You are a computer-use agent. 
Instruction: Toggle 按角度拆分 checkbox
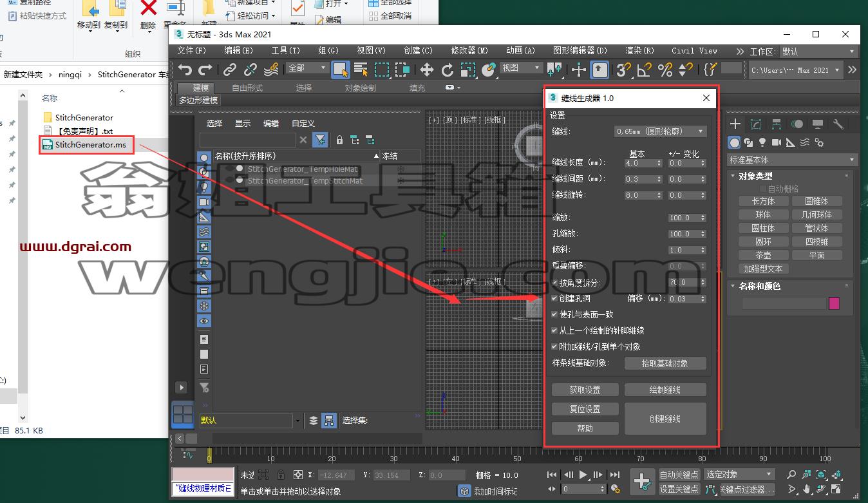click(x=555, y=283)
